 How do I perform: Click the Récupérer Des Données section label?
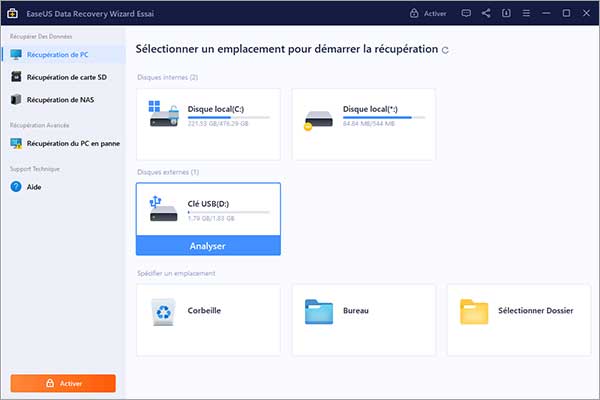tap(41, 36)
